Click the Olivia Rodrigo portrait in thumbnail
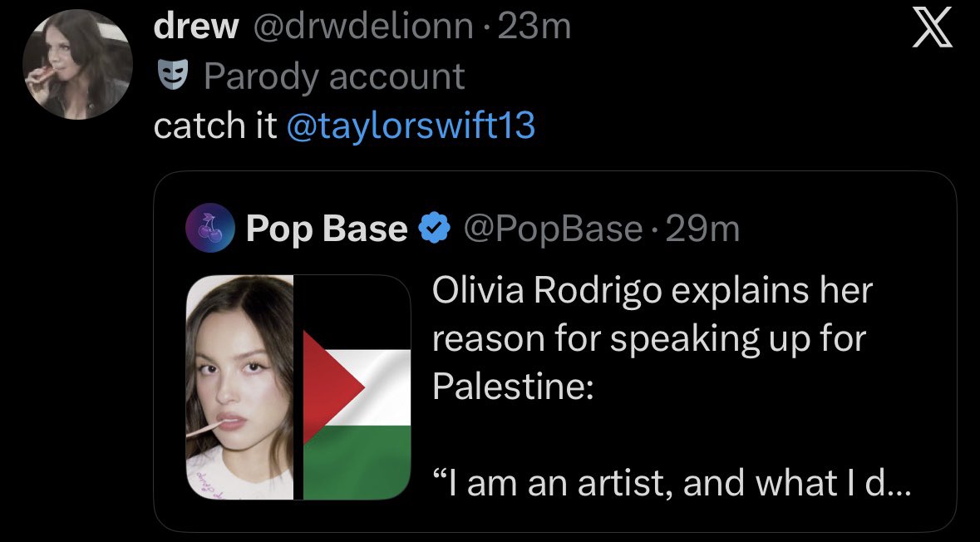 click(240, 387)
